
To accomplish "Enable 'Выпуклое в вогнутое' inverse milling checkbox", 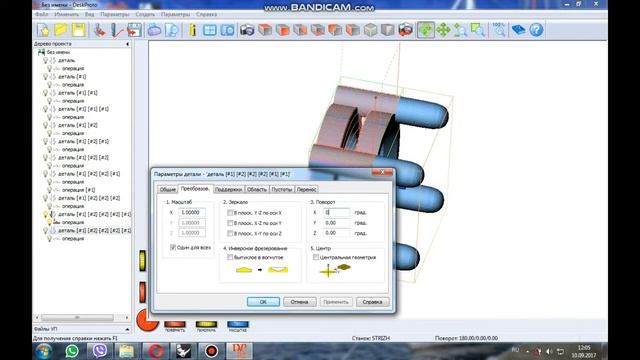I will (x=230, y=257).
